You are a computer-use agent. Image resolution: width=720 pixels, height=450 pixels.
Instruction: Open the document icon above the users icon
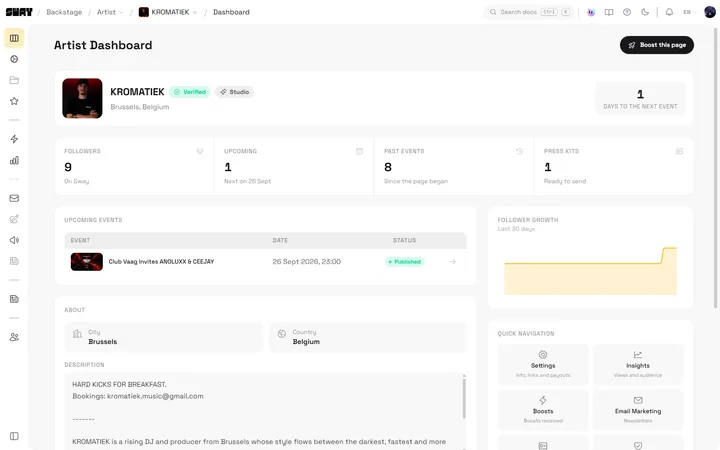tap(14, 299)
